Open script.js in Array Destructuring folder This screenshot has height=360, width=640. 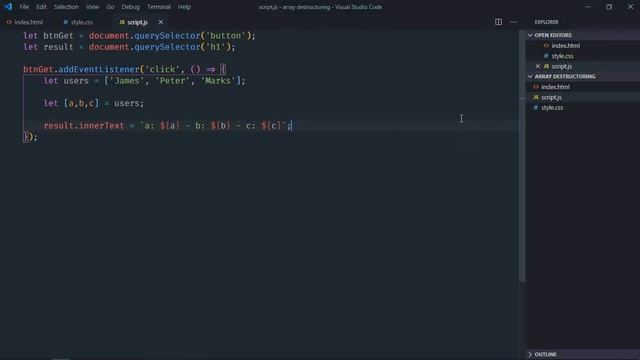click(551, 97)
